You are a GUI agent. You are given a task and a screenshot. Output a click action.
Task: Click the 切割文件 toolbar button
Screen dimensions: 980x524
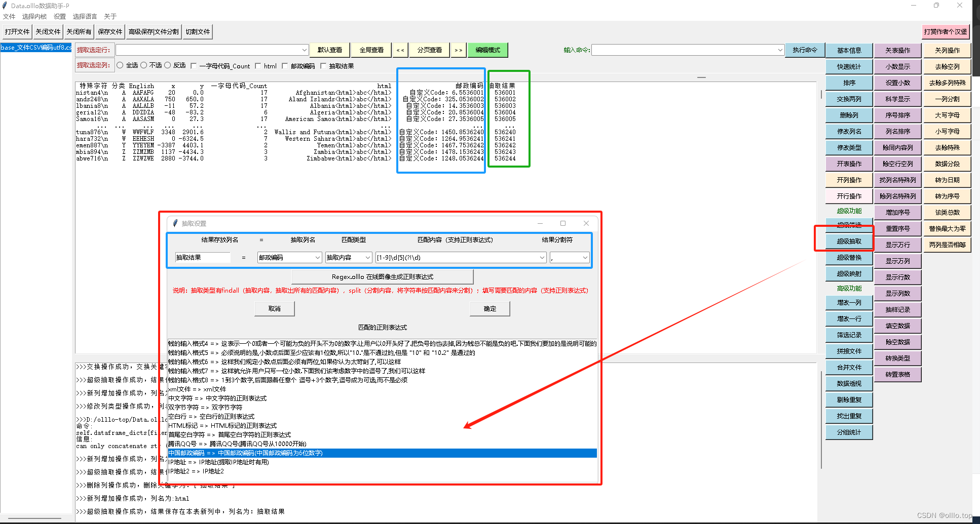198,32
